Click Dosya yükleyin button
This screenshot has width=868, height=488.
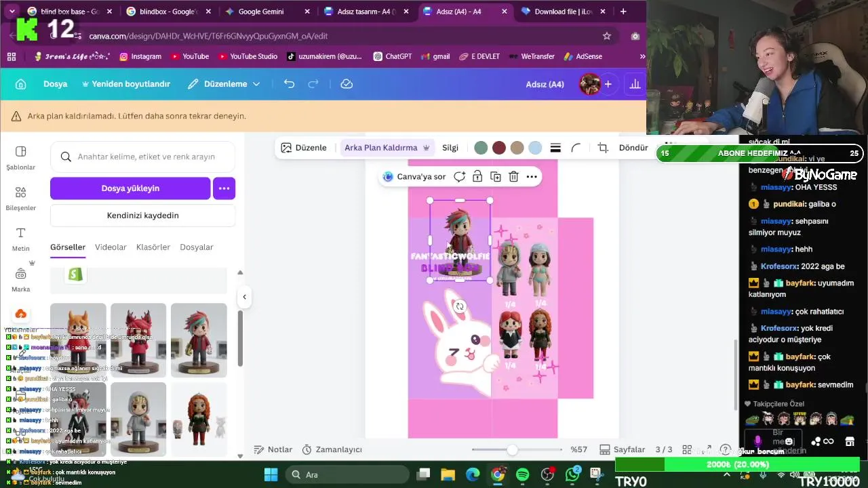(x=130, y=188)
